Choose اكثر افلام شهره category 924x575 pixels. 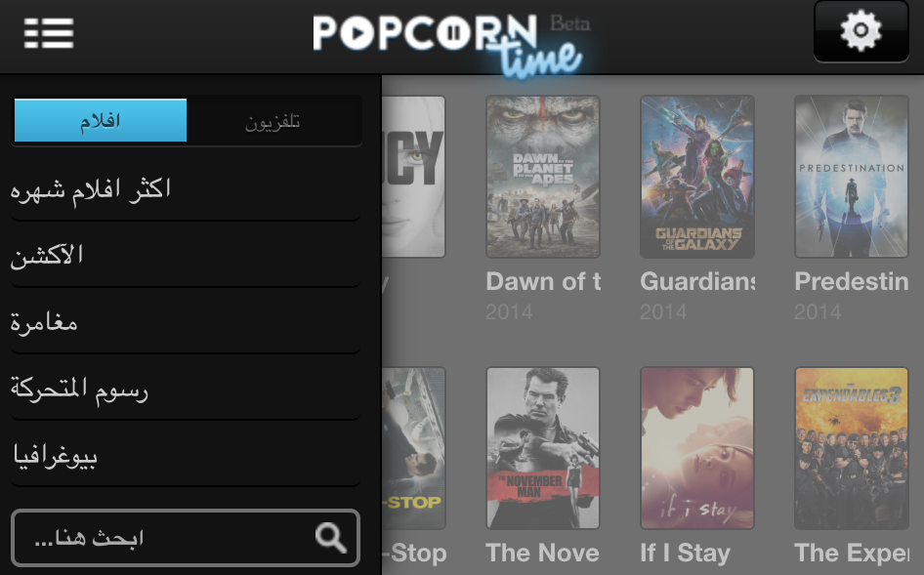[186, 189]
